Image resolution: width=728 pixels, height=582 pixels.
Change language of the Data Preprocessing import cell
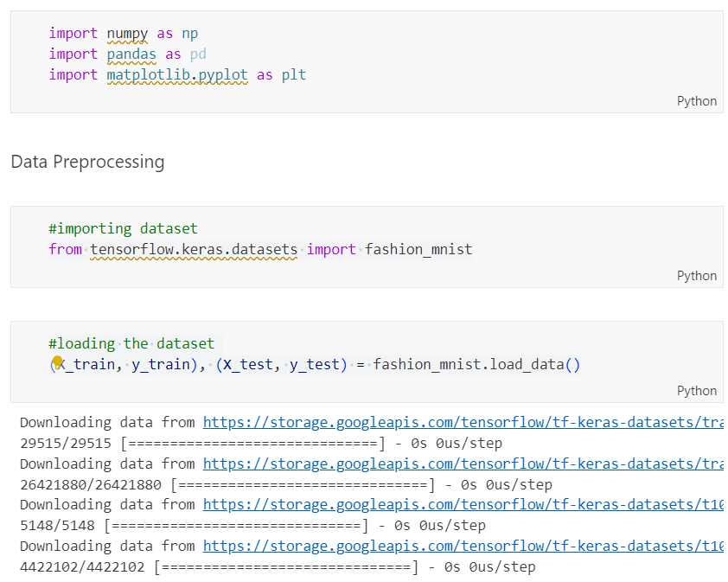point(696,275)
